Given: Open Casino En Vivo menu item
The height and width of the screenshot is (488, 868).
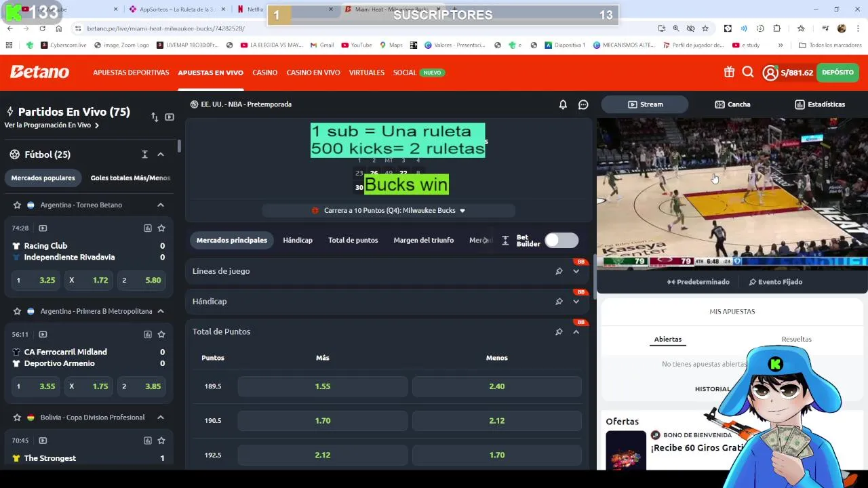Looking at the screenshot, I should coord(313,73).
